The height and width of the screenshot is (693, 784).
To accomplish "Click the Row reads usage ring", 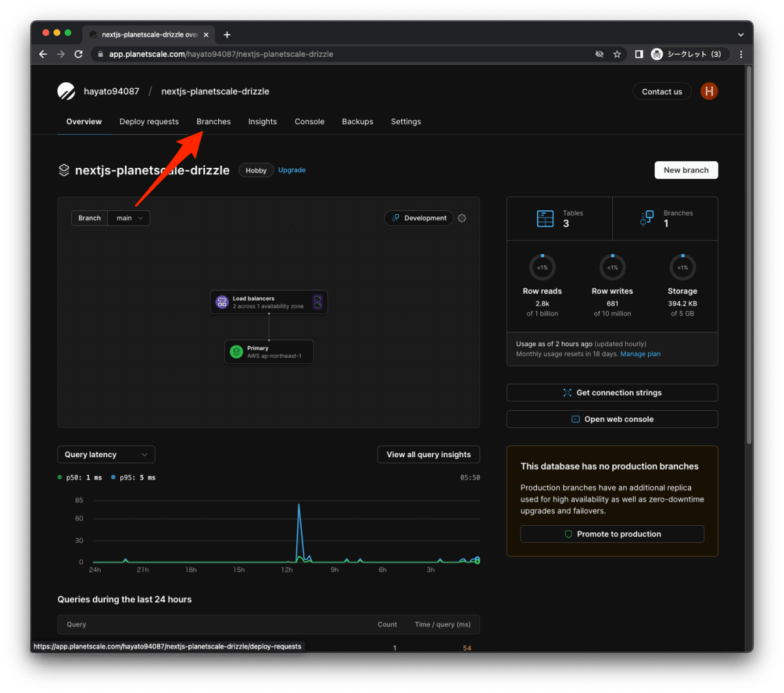I will [542, 266].
